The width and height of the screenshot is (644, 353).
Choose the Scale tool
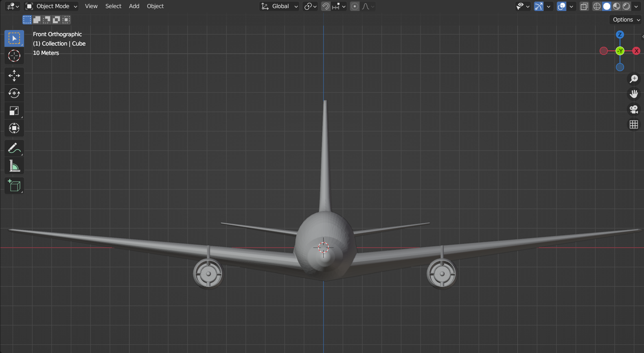point(14,111)
